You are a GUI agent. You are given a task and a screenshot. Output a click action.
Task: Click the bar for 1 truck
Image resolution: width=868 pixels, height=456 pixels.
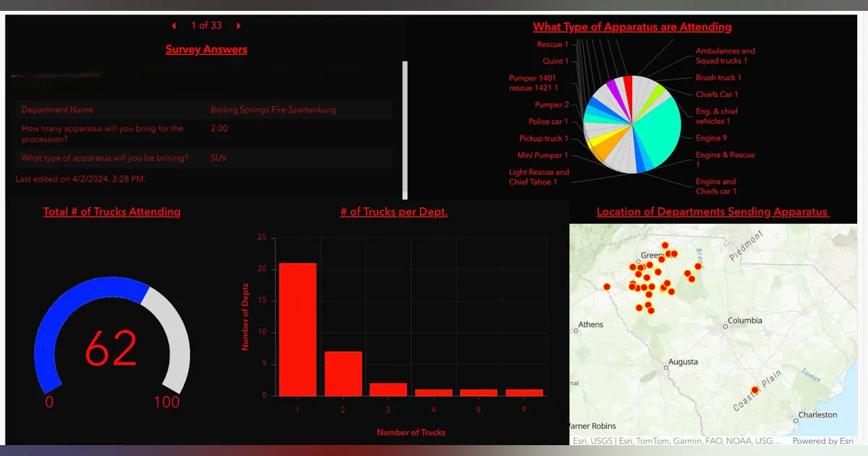pyautogui.click(x=298, y=329)
